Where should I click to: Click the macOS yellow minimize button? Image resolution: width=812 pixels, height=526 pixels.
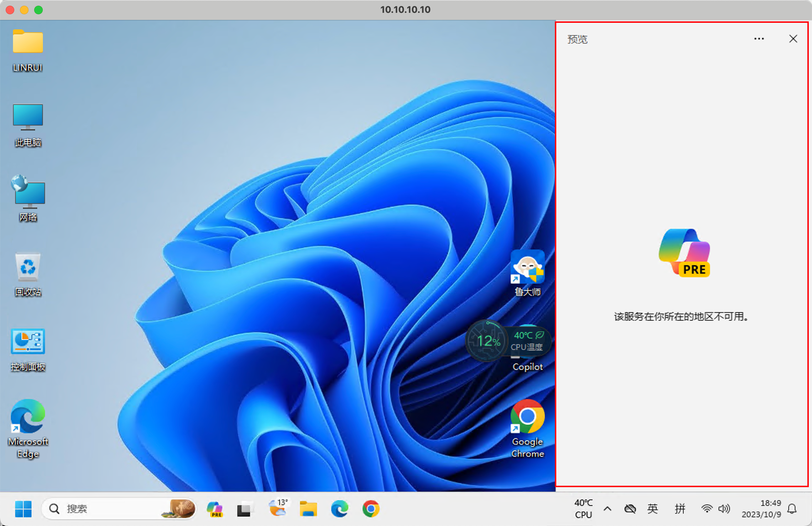click(x=24, y=10)
